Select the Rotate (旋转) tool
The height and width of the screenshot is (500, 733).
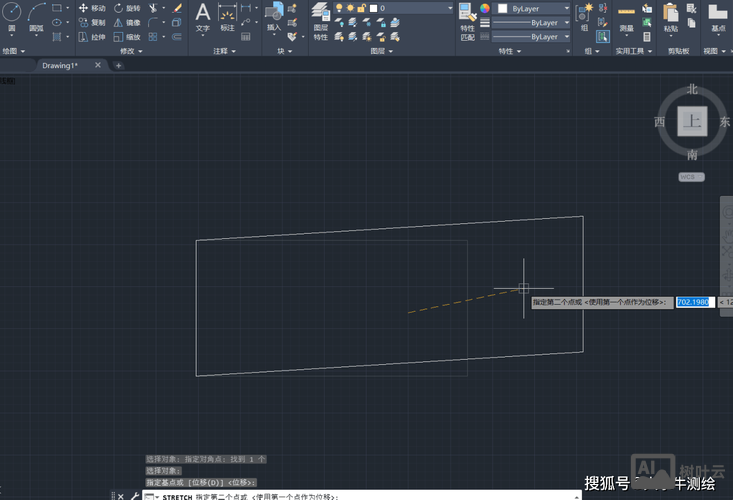pos(126,8)
